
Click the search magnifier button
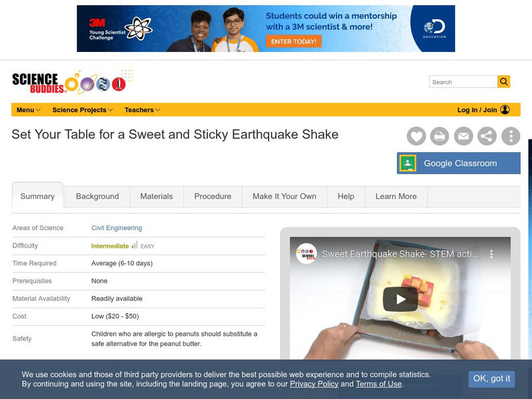tap(504, 81)
